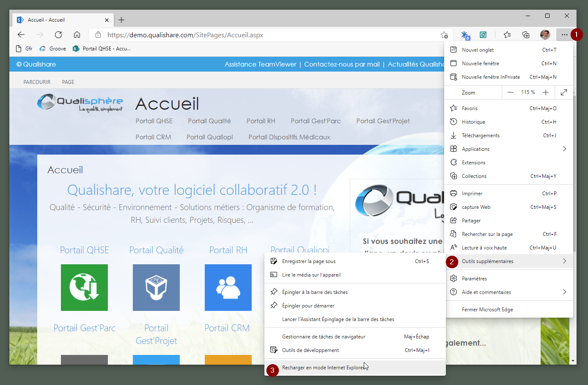Open Portail CRM navigation link
The height and width of the screenshot is (385, 588).
point(153,137)
